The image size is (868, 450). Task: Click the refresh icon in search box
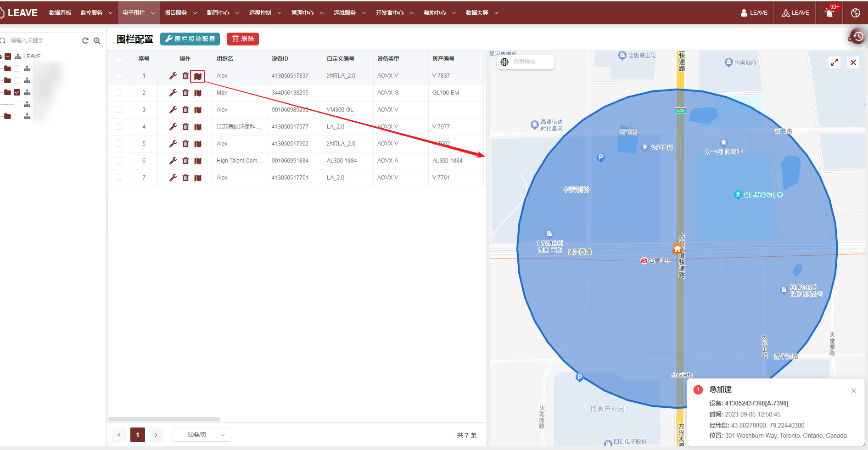[x=85, y=40]
